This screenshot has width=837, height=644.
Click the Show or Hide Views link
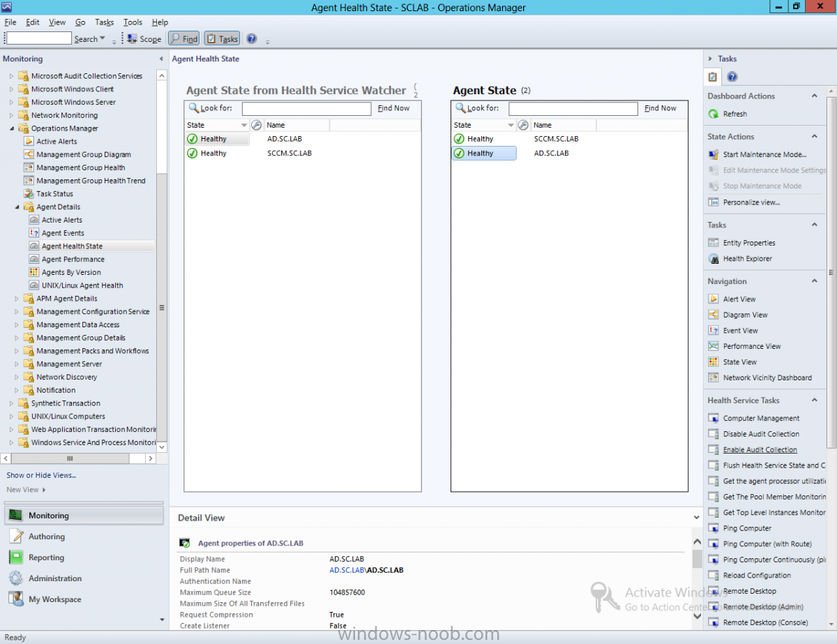[x=41, y=475]
